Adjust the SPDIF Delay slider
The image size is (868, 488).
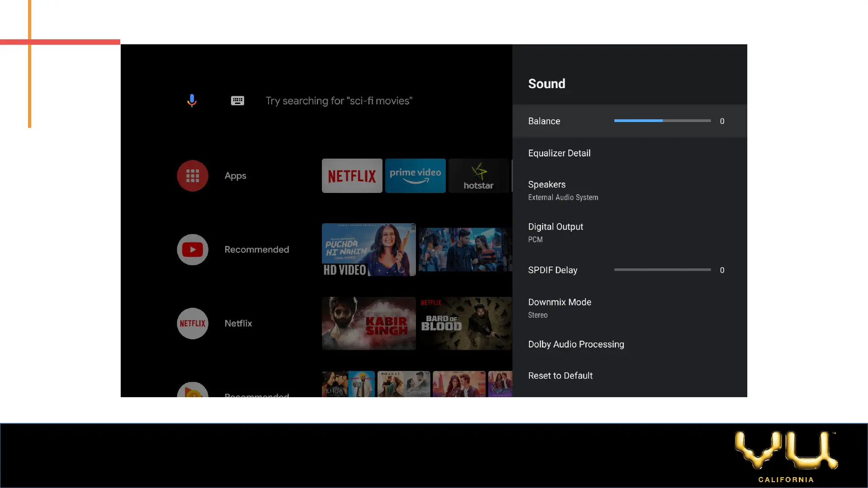pos(662,270)
